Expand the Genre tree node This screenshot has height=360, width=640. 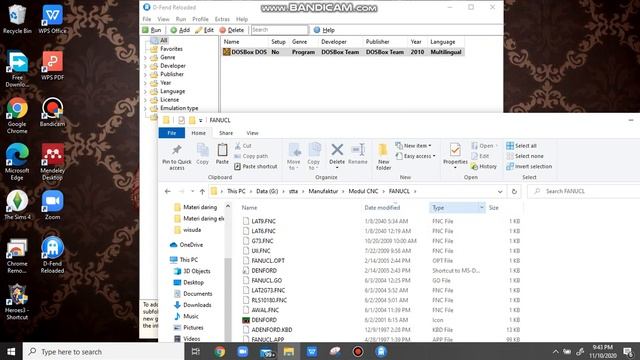tap(145, 58)
